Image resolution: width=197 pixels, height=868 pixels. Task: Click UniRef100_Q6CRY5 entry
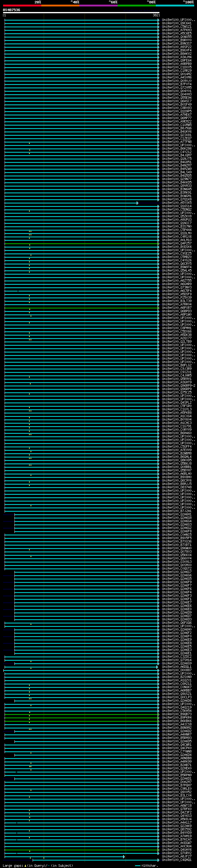click(177, 264)
